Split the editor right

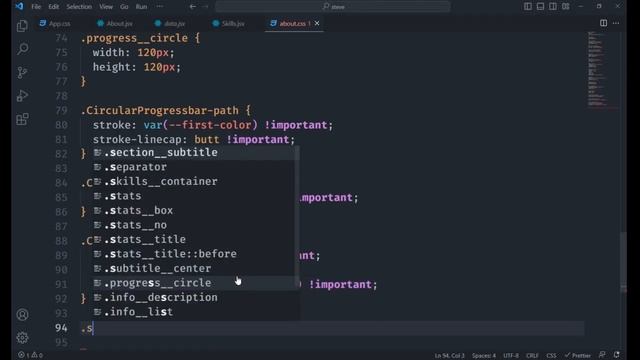pyautogui.click(x=603, y=23)
